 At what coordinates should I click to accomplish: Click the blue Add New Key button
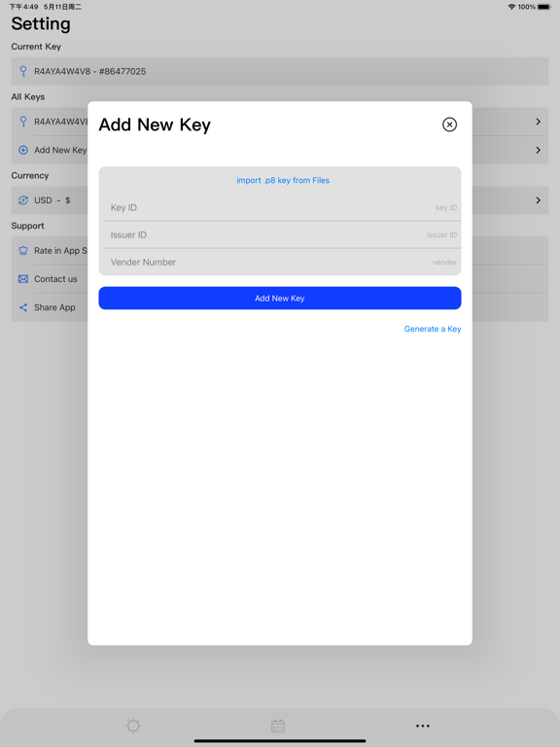[280, 299]
